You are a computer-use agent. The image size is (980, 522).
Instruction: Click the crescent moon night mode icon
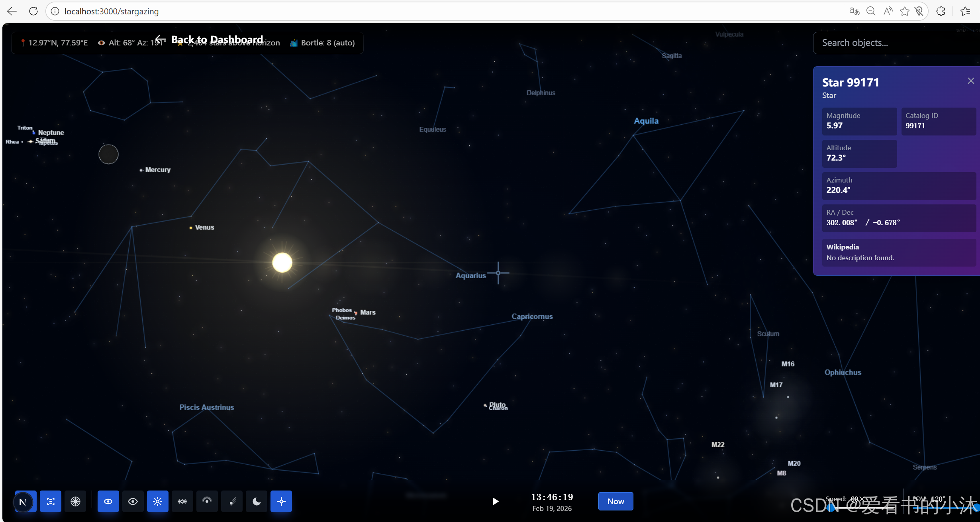tap(257, 501)
